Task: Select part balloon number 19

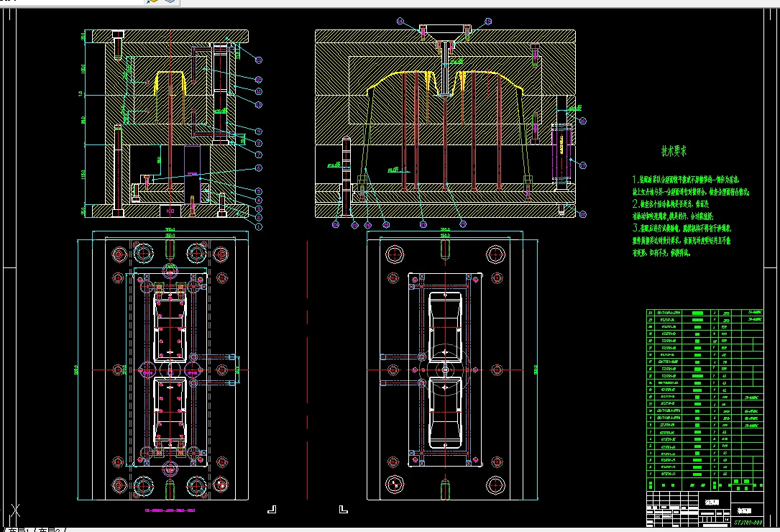Action: (463, 224)
